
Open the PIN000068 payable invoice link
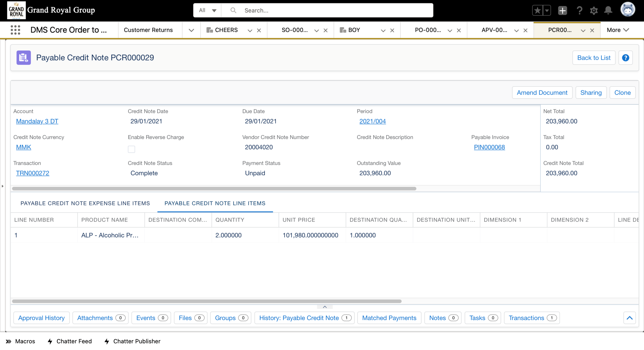(x=489, y=147)
